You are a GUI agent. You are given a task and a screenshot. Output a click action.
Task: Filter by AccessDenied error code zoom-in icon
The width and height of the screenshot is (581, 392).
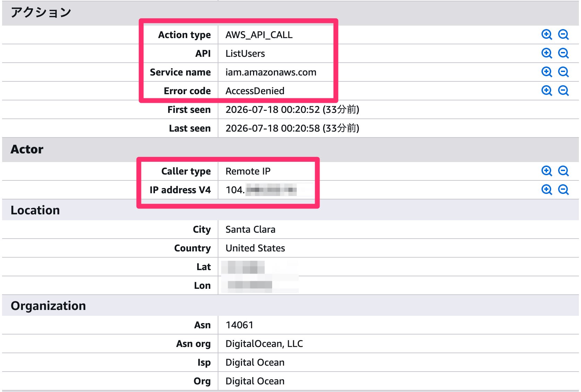click(x=547, y=91)
